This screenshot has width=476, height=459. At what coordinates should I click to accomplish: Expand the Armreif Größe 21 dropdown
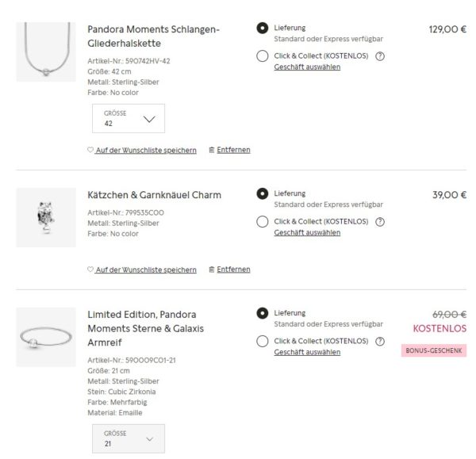pyautogui.click(x=129, y=438)
